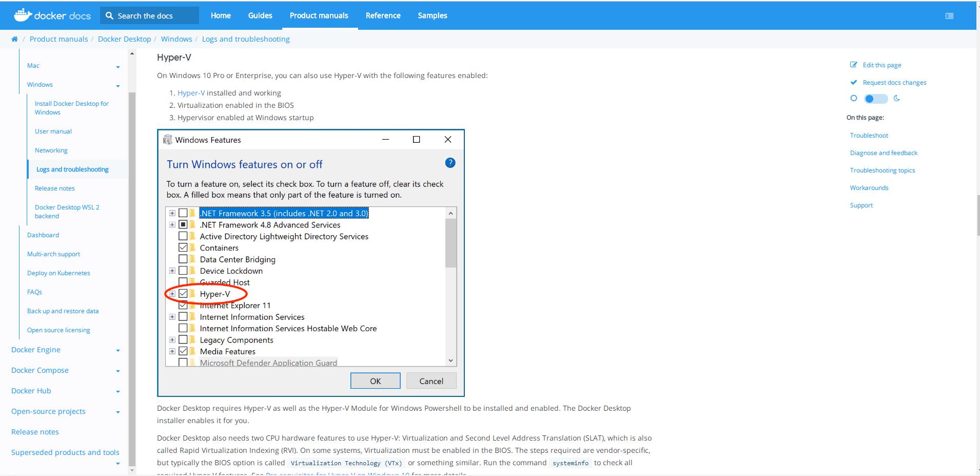
Task: Uncheck the Containers checkbox
Action: [183, 247]
